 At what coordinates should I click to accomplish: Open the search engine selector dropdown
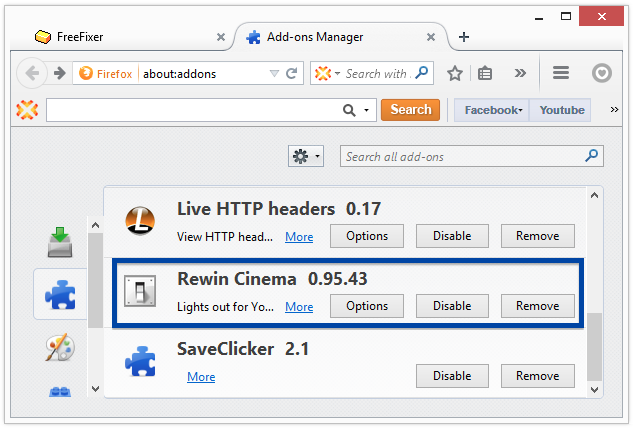click(x=327, y=73)
